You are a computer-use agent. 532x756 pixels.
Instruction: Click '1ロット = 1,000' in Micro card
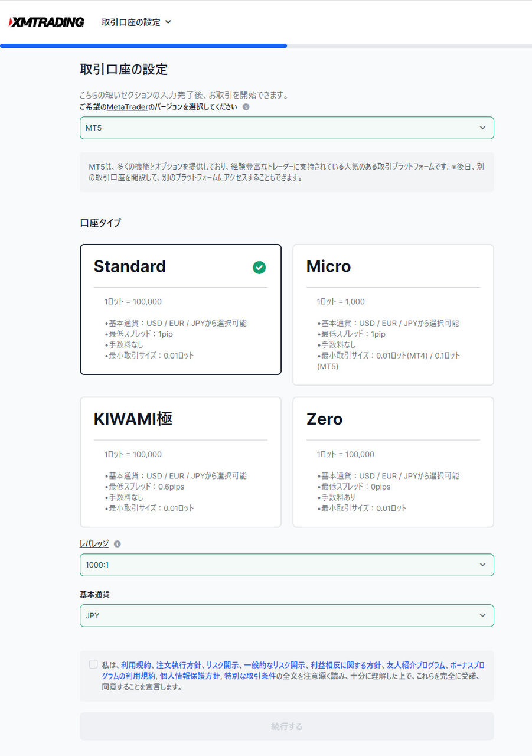pos(341,301)
